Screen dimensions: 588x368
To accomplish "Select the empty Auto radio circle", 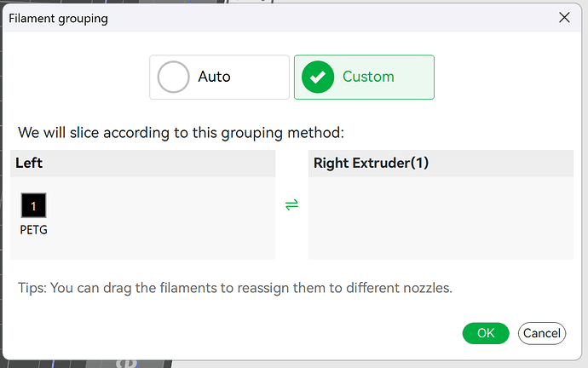I will [173, 77].
